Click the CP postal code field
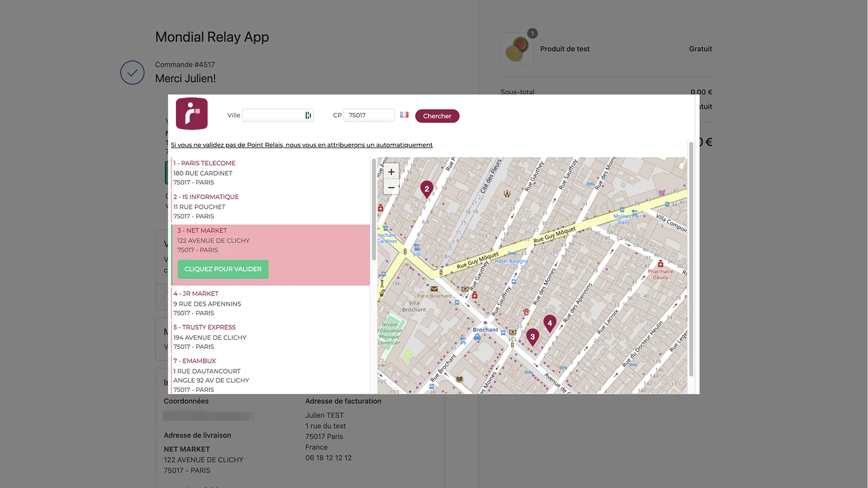868x488 pixels. (x=369, y=115)
